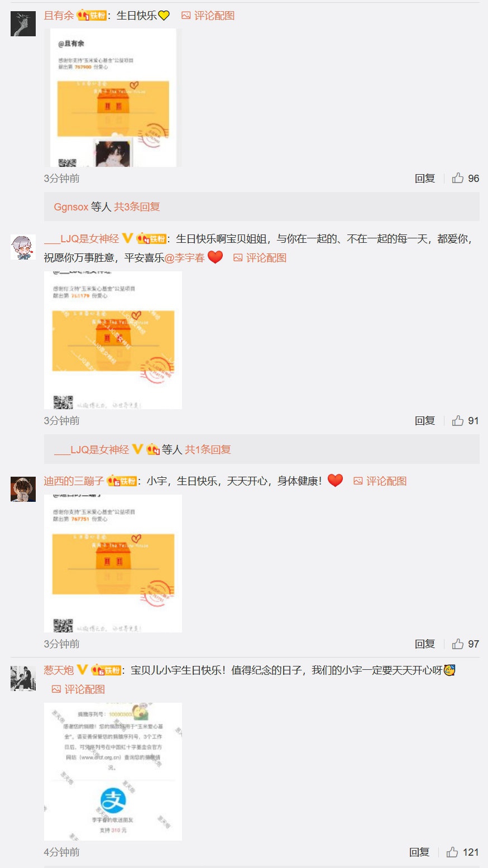Image resolution: width=488 pixels, height=868 pixels.
Task: Open avatar of 迪西的三蹦子
Action: point(23,489)
